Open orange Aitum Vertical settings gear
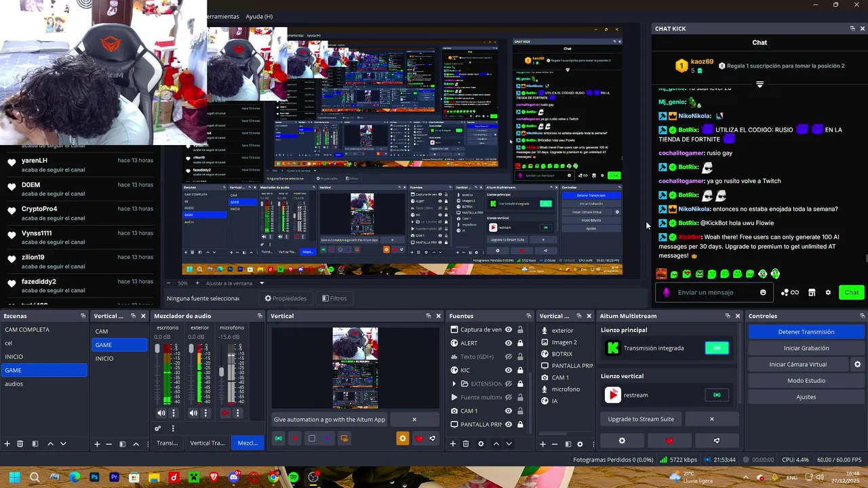The height and width of the screenshot is (488, 868). [403, 439]
